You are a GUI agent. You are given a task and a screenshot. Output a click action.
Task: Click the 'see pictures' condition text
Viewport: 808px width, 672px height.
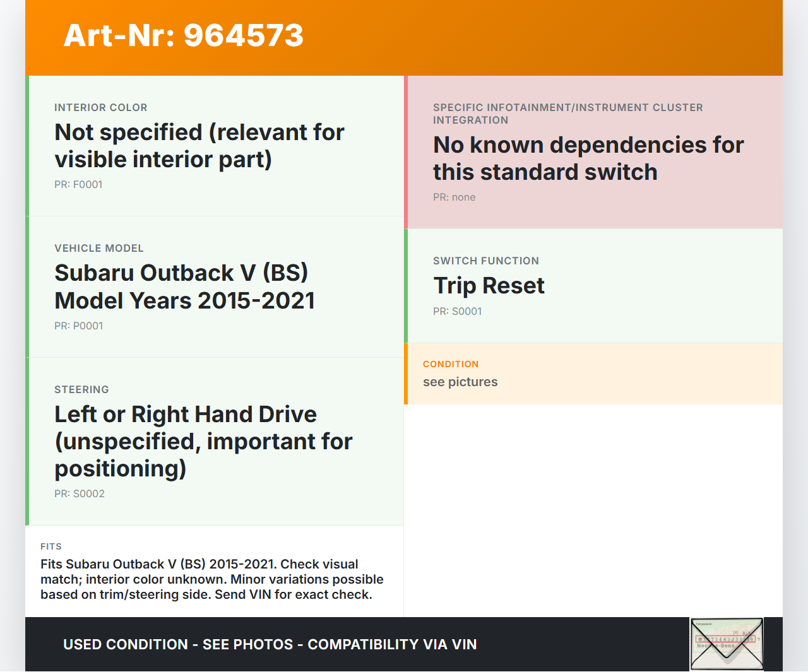460,382
